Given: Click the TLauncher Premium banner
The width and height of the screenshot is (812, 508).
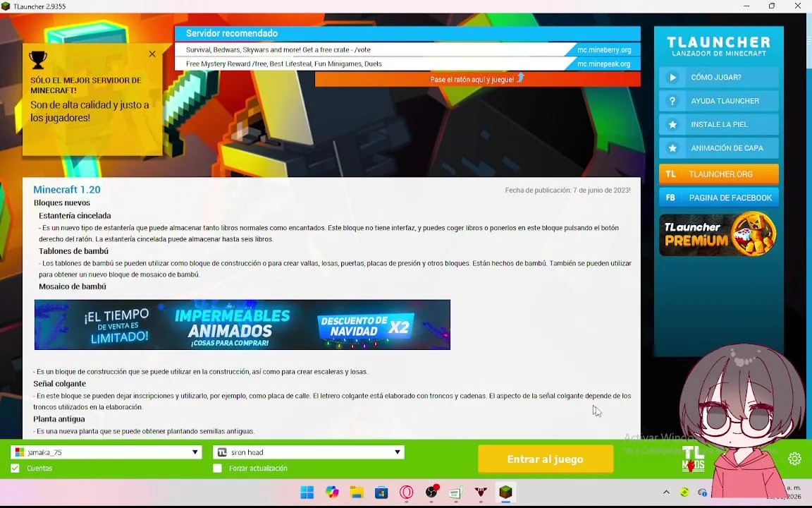Looking at the screenshot, I should coord(719,234).
